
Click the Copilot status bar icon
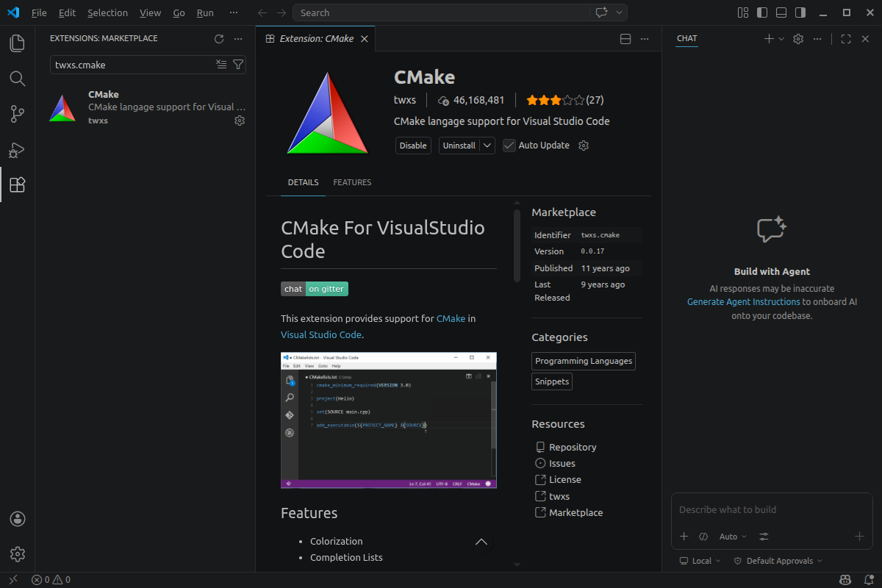coord(846,580)
